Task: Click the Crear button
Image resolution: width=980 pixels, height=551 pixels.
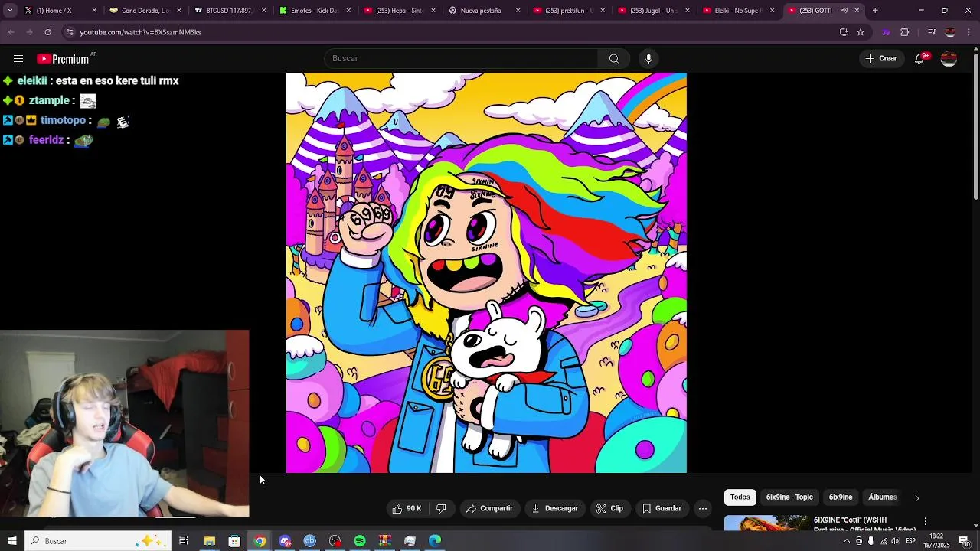Action: point(880,59)
